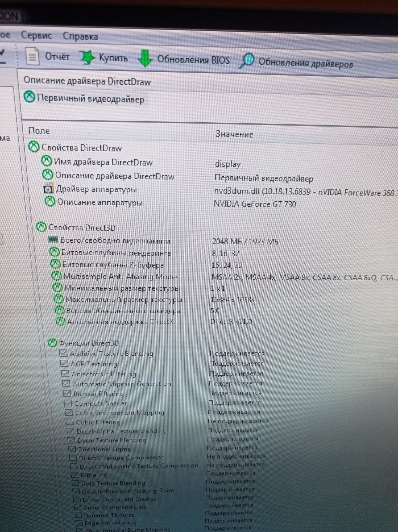Click the Dot3 Texture Blending checkbox
398x532 pixels.
[75, 483]
